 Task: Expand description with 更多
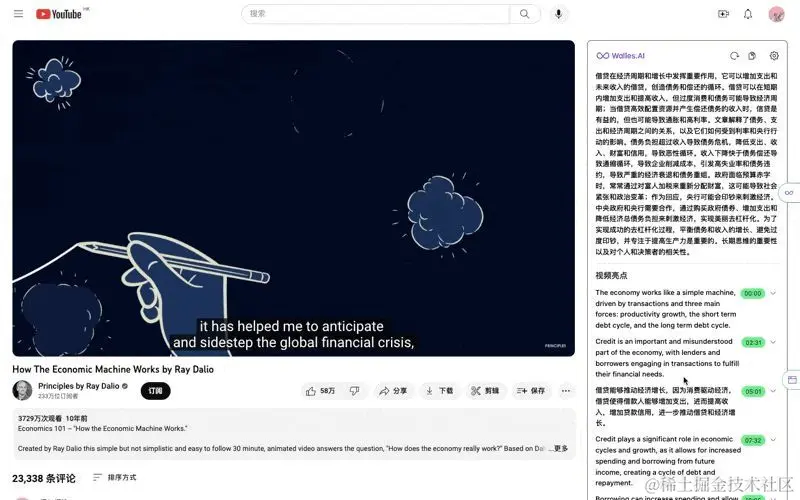tap(561, 448)
